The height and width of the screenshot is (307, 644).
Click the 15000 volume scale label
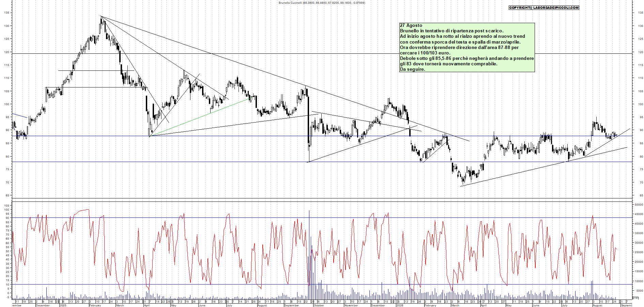point(639,271)
